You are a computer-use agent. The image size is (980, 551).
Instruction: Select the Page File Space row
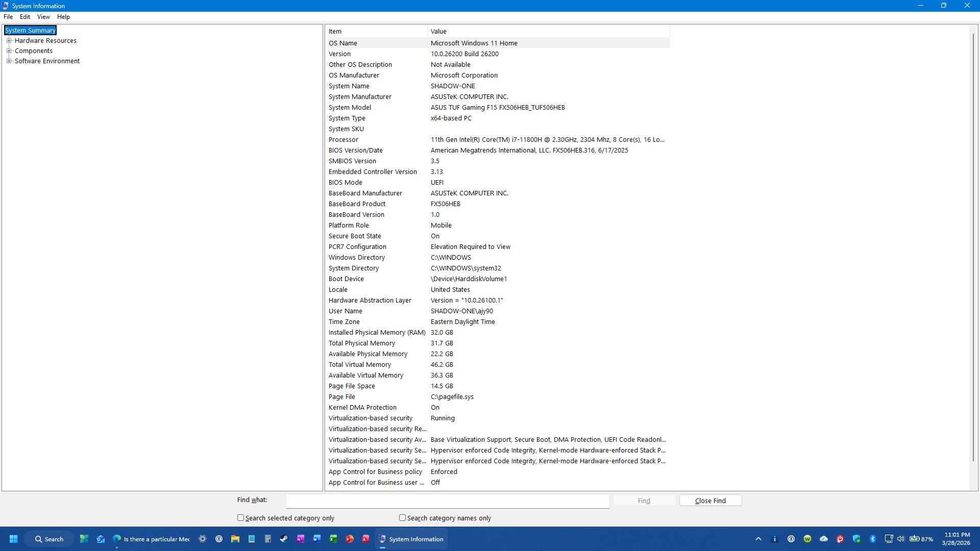(498, 386)
